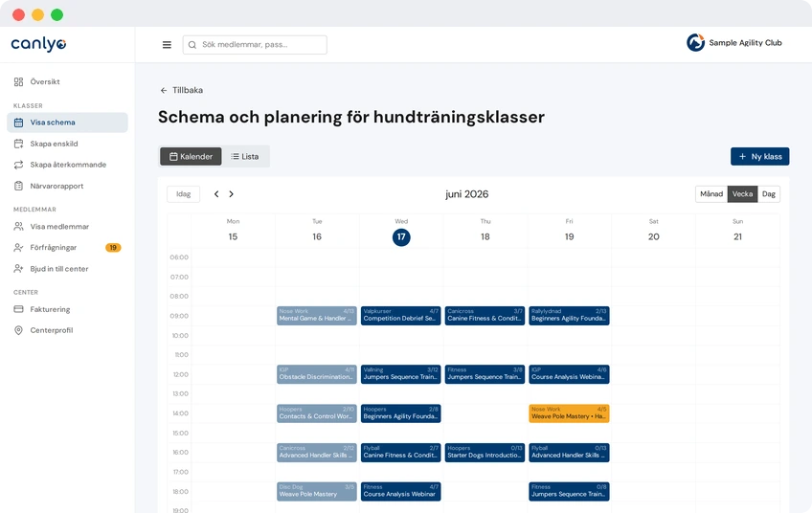Click the Idag button
Screen dimensions: 812x513
183,194
